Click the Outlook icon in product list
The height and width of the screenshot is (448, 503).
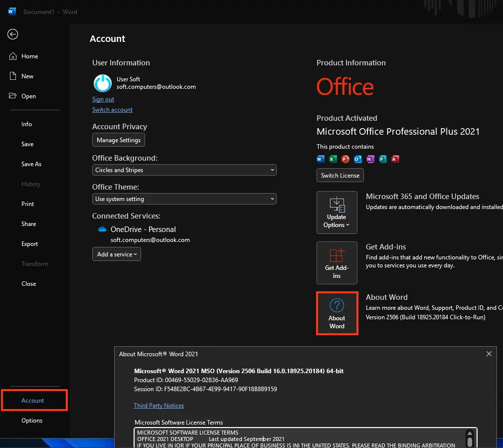tap(358, 159)
